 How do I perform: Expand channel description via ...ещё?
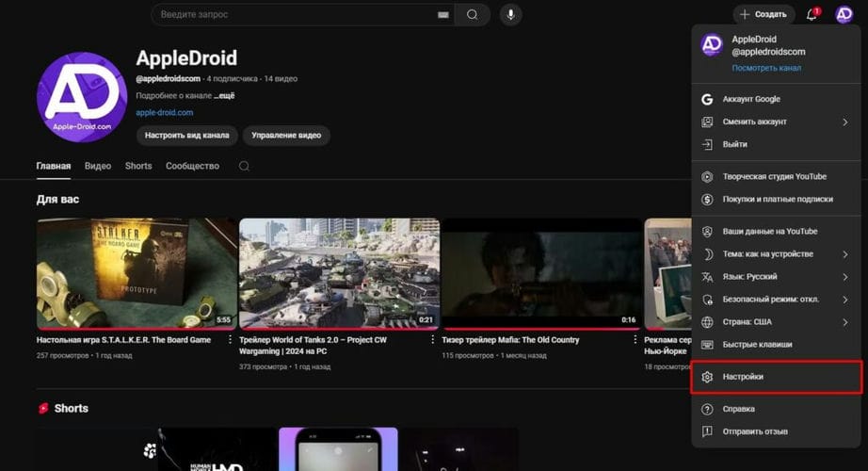tap(224, 96)
